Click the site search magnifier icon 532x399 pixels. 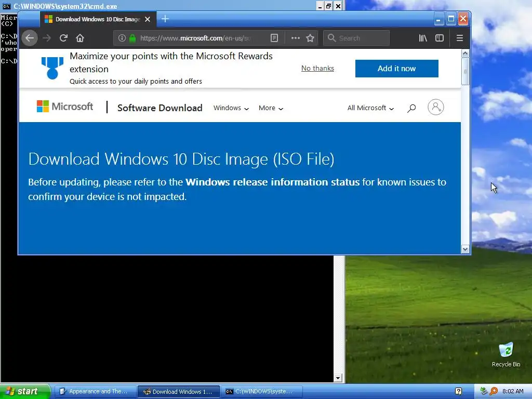(x=411, y=108)
